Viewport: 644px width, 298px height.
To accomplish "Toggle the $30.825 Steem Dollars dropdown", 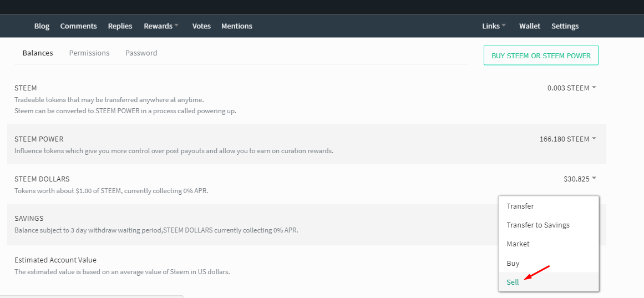I will [580, 179].
